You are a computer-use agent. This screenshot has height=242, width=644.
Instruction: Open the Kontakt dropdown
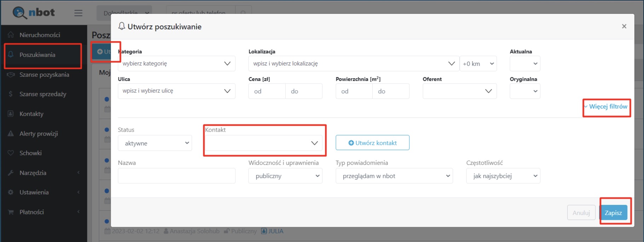[264, 143]
